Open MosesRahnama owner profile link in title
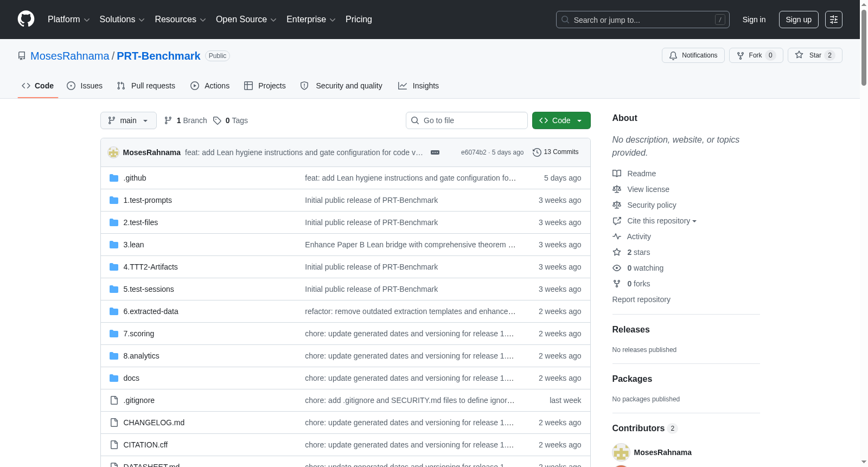The image size is (868, 467). click(70, 56)
